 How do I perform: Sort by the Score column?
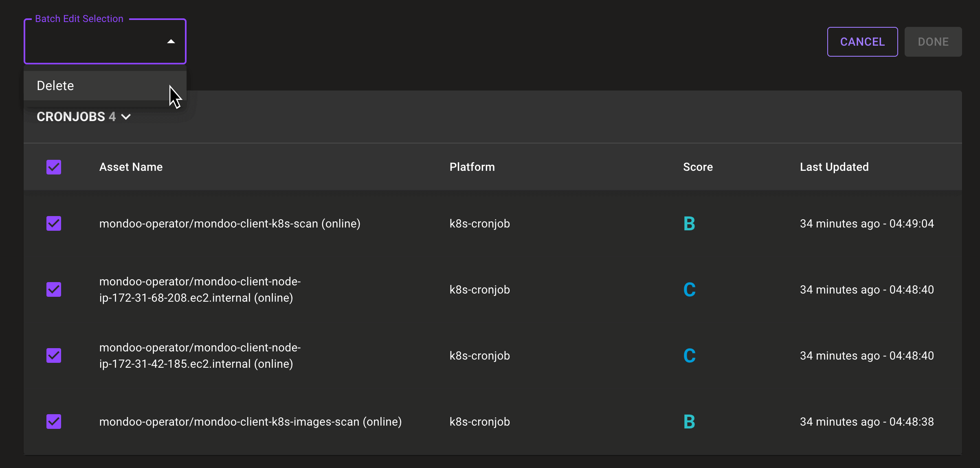(698, 167)
